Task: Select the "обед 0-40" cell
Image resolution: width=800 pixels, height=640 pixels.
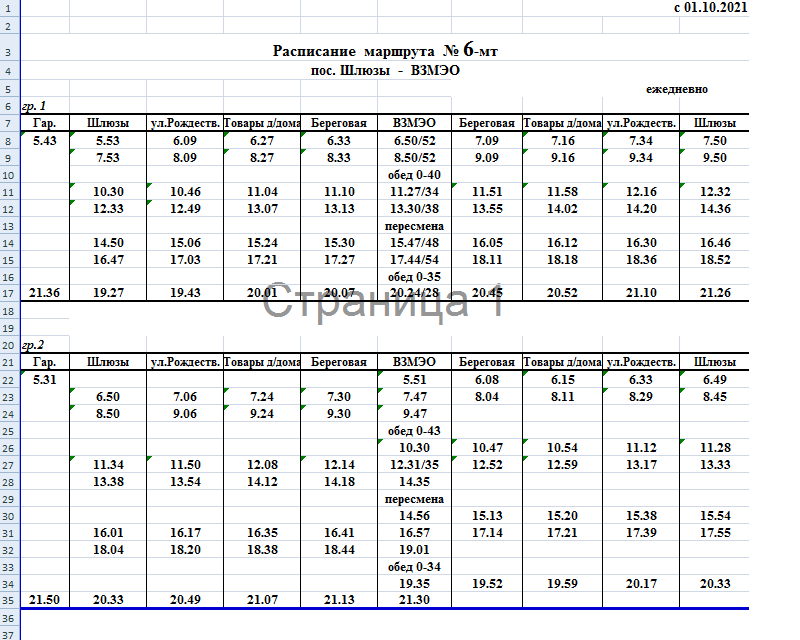Action: pos(414,175)
